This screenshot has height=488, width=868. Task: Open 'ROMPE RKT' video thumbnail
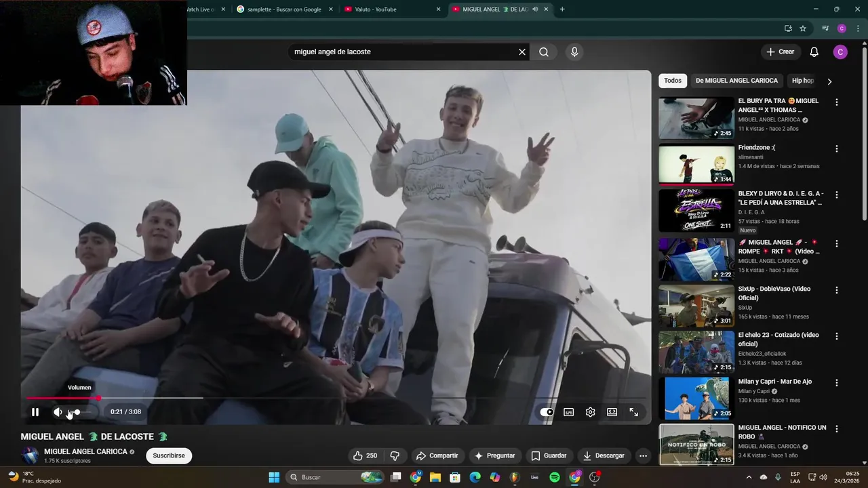[696, 259]
